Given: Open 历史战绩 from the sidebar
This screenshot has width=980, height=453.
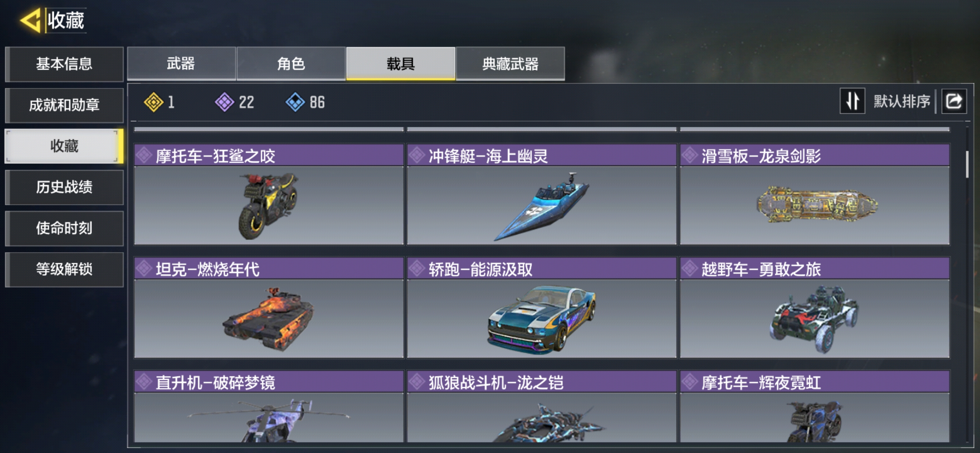Looking at the screenshot, I should point(64,187).
